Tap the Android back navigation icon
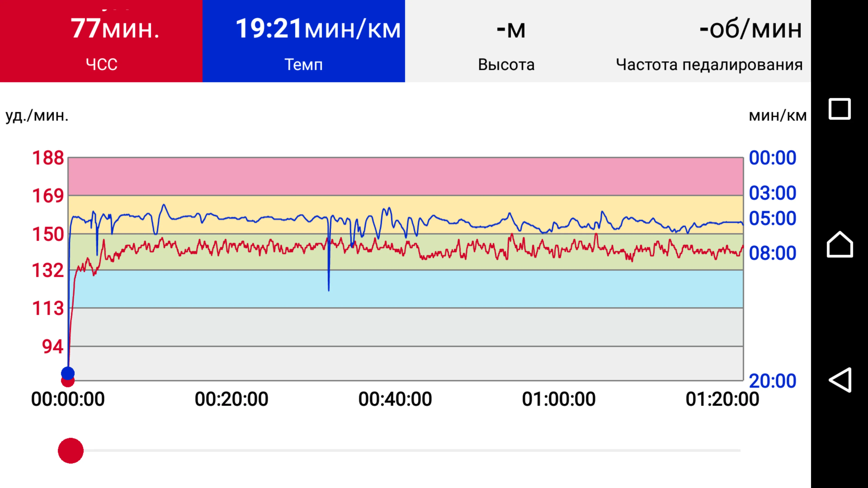The height and width of the screenshot is (488, 868). coord(840,380)
